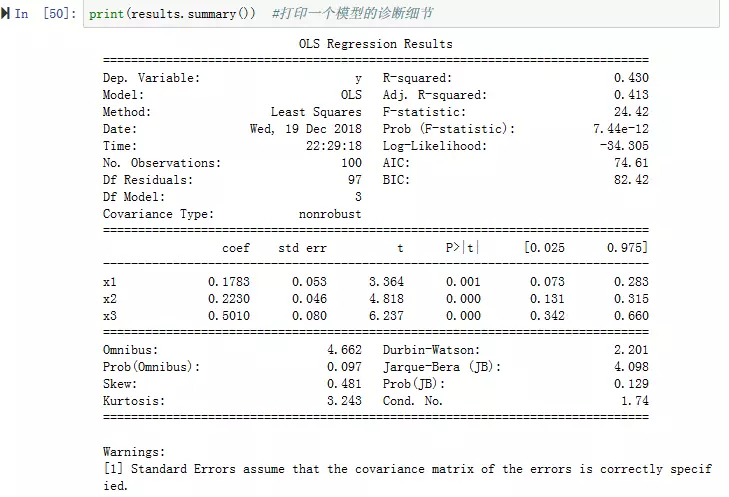
Task: Click the Warnings heading in the output
Action: pyautogui.click(x=134, y=452)
